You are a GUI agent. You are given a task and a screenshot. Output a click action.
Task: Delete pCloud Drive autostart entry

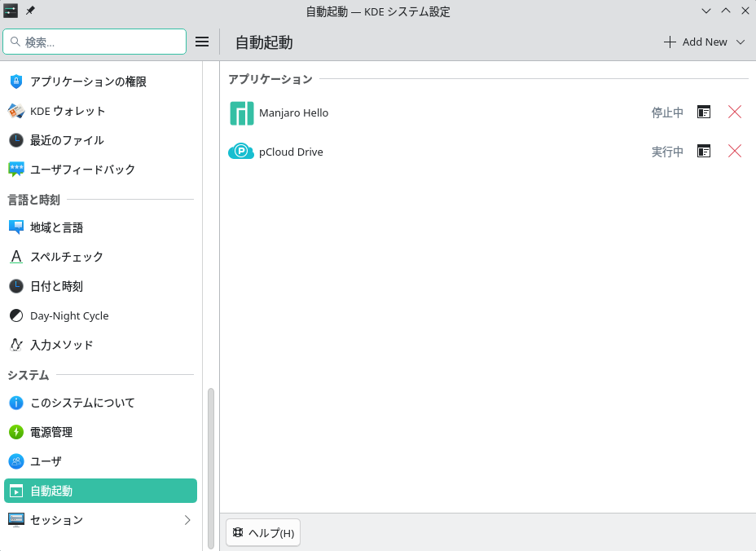coord(735,152)
